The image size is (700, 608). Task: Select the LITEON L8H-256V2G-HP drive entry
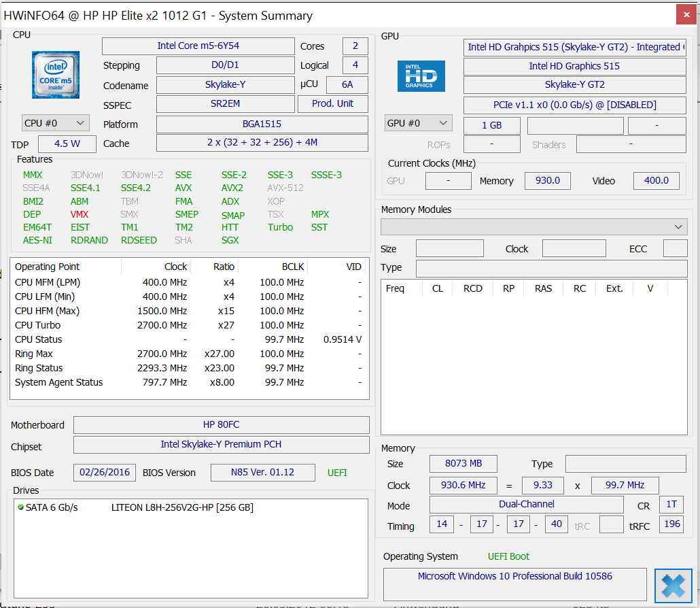pos(181,507)
